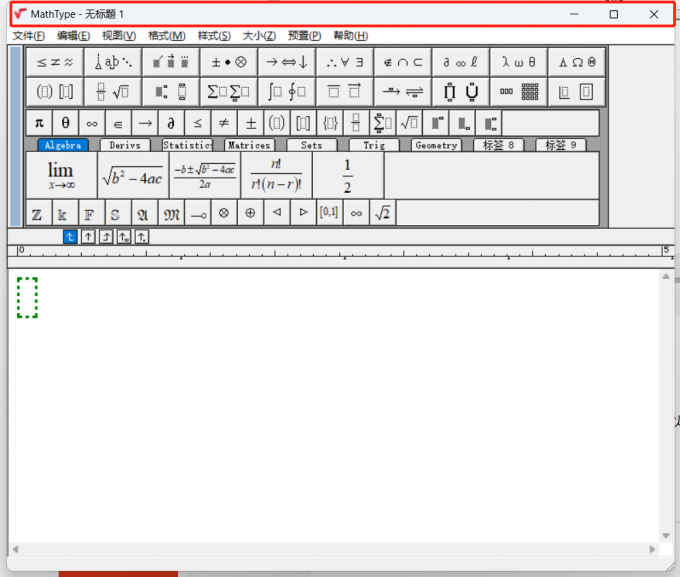680x577 pixels.
Task: Open the miscellaneous symbols palette (∂ ∞ ℓ)
Action: coord(461,62)
